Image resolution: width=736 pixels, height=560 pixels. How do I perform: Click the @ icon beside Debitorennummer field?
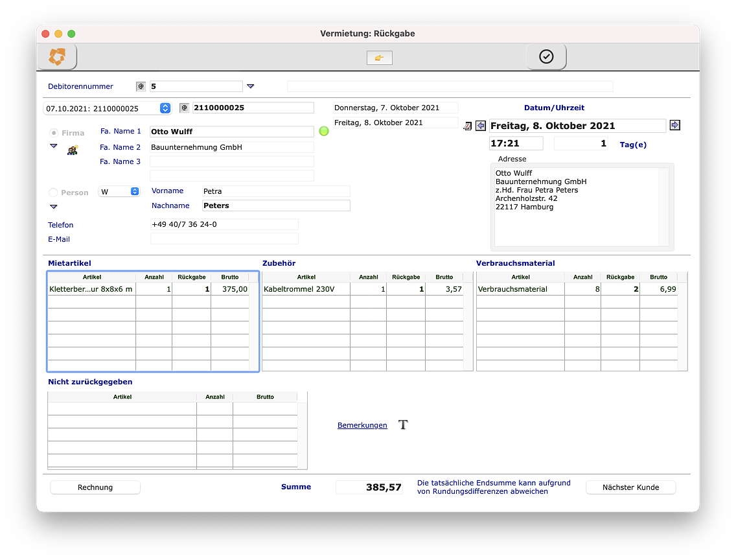(141, 86)
